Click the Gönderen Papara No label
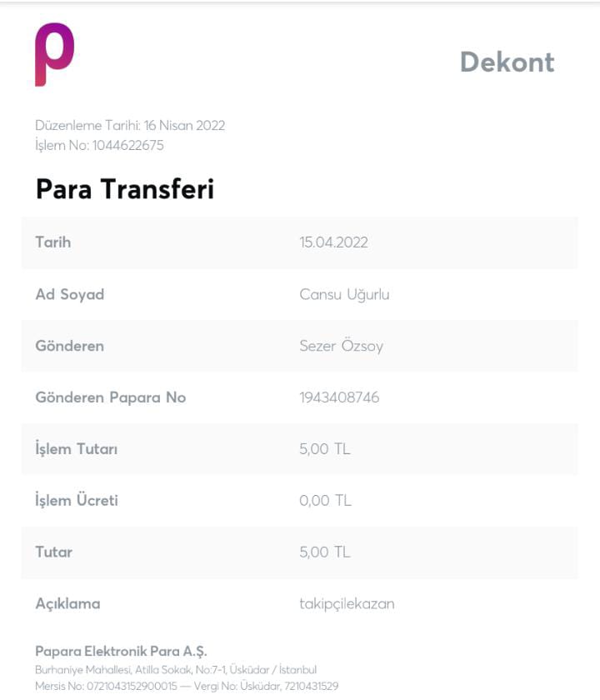This screenshot has height=700, width=600. point(111,397)
